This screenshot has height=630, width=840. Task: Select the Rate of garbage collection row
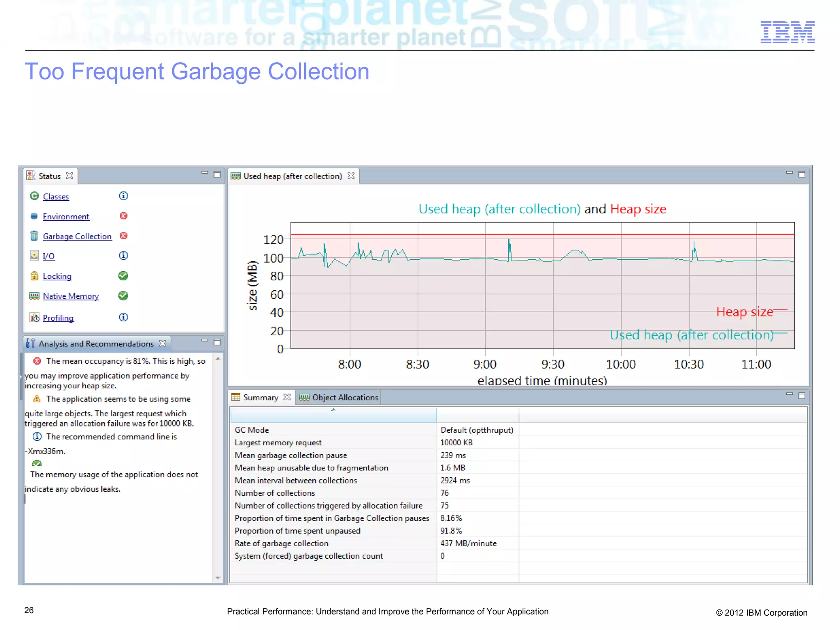[518, 543]
